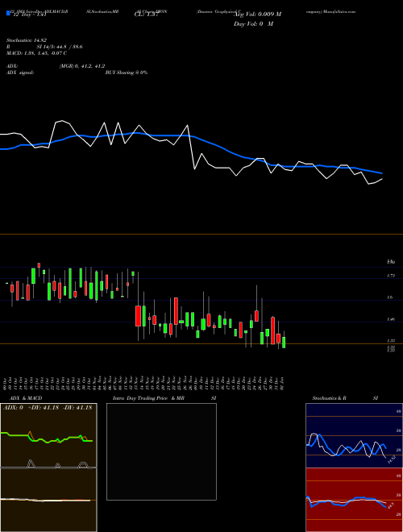Click the 'Intra Day Trading Price & MR' title
Viewport: 403px width, 532px height.
[148, 398]
